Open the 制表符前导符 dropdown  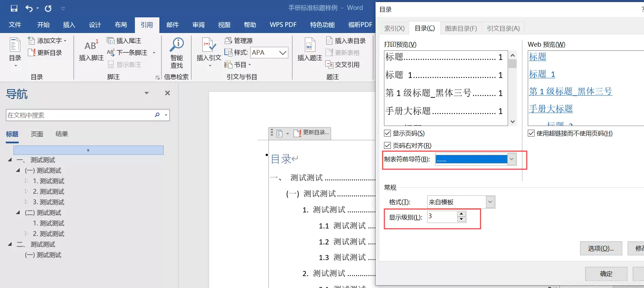(x=511, y=159)
